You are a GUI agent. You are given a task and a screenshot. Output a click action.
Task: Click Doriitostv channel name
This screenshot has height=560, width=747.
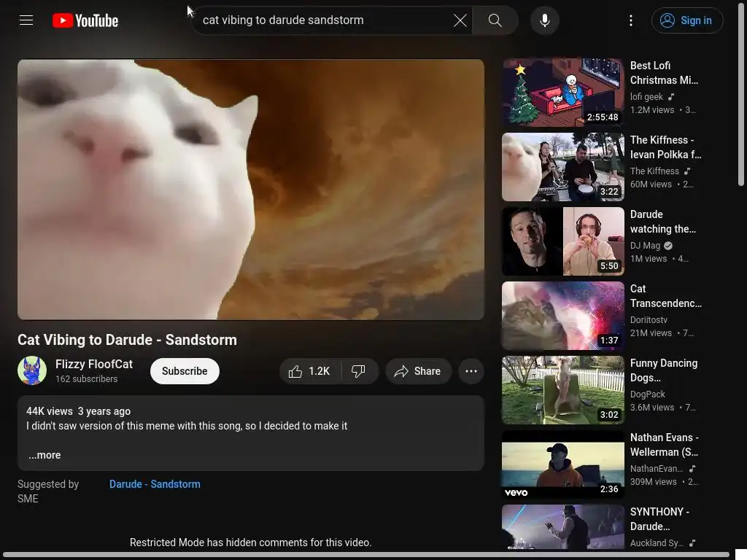click(x=649, y=320)
